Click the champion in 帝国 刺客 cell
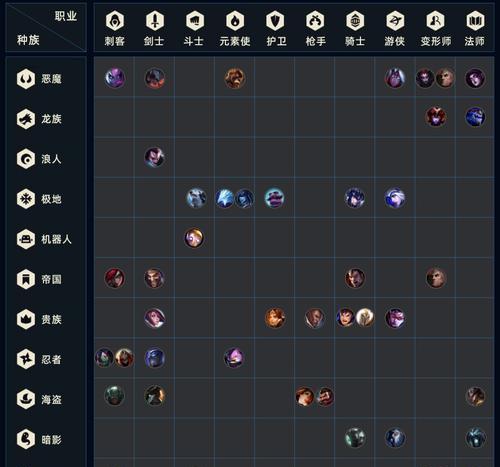The height and width of the screenshot is (467, 500). pyautogui.click(x=115, y=278)
